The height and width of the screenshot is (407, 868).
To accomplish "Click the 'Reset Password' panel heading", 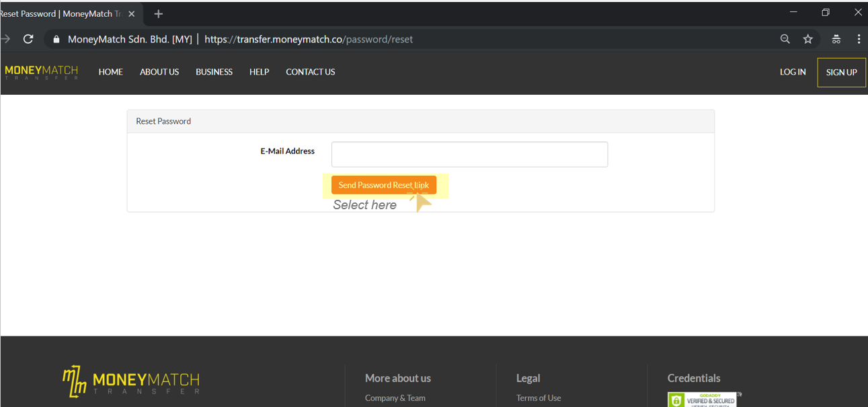I will pos(163,121).
